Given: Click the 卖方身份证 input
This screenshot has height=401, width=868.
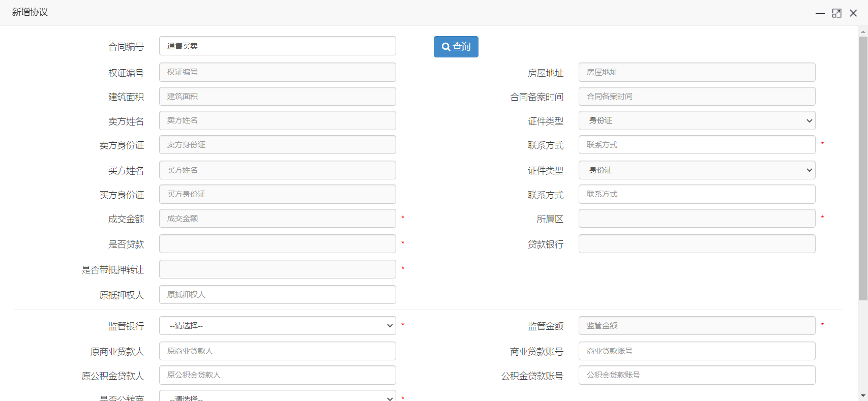Looking at the screenshot, I should pyautogui.click(x=278, y=145).
